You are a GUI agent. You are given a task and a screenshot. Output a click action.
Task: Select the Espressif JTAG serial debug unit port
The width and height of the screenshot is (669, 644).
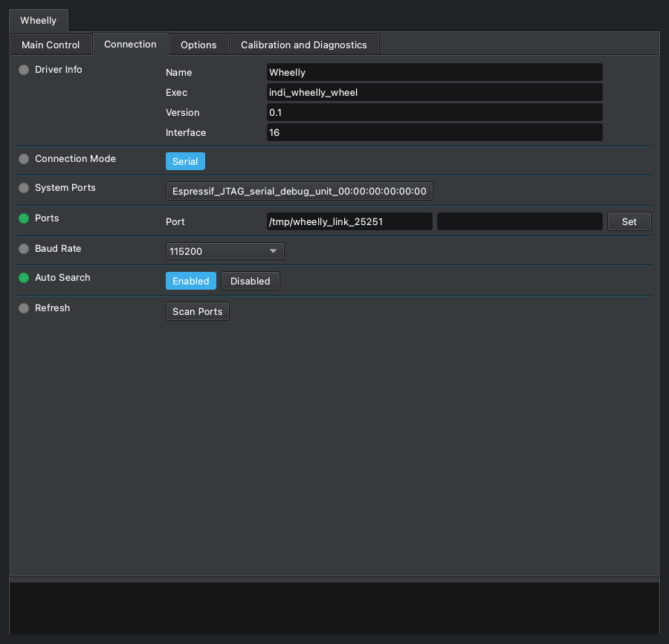(x=299, y=191)
